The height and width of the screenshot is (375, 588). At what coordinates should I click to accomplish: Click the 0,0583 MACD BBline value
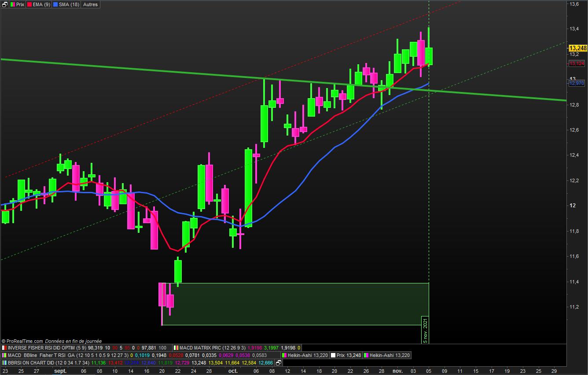coord(259,355)
